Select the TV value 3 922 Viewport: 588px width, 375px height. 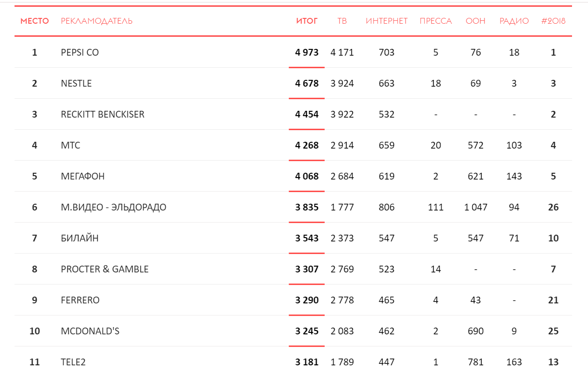pos(342,114)
